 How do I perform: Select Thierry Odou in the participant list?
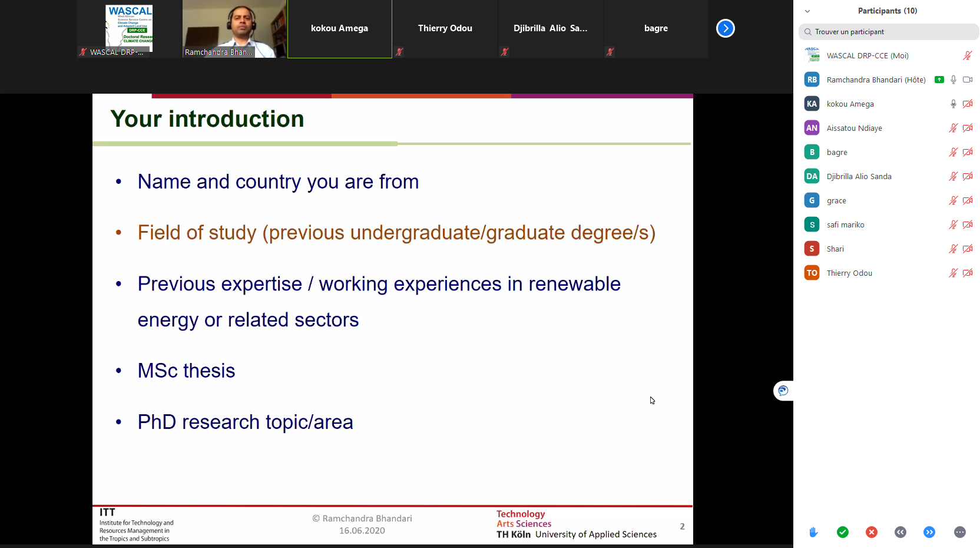click(849, 273)
